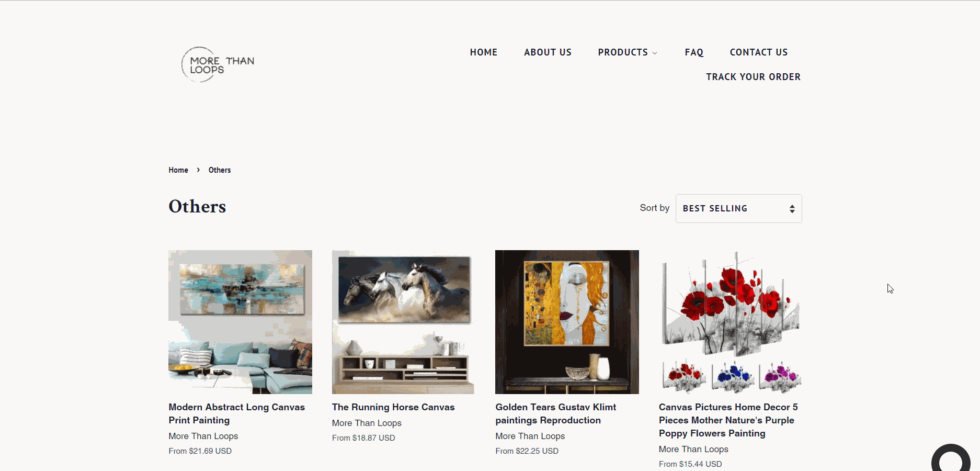Screen dimensions: 980x471
Task: Click Golden Tears Gustav Klimt title link
Action: 556,413
